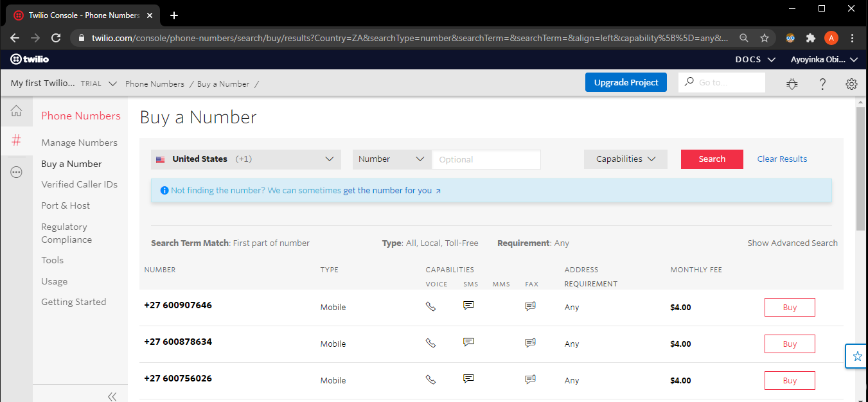
Task: Click the Upgrade Project button
Action: 626,82
